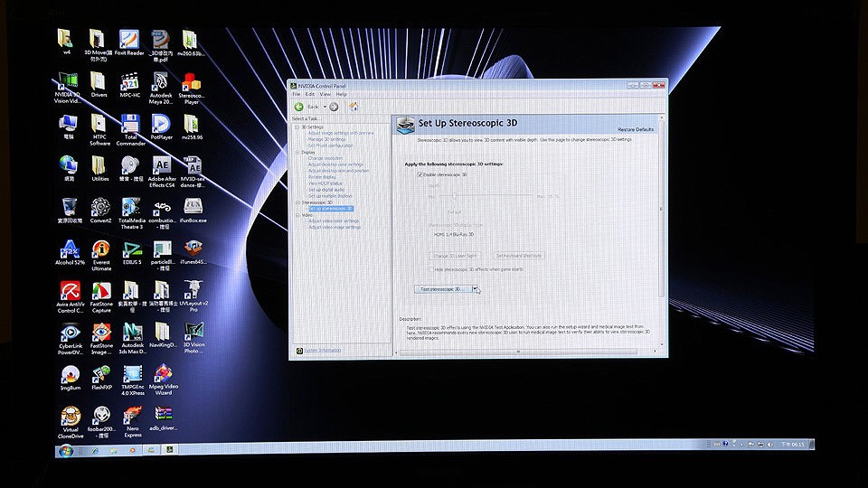Viewport: 868px width, 488px height.
Task: Select CyberLink PowerDVD desktop icon
Action: 70,339
